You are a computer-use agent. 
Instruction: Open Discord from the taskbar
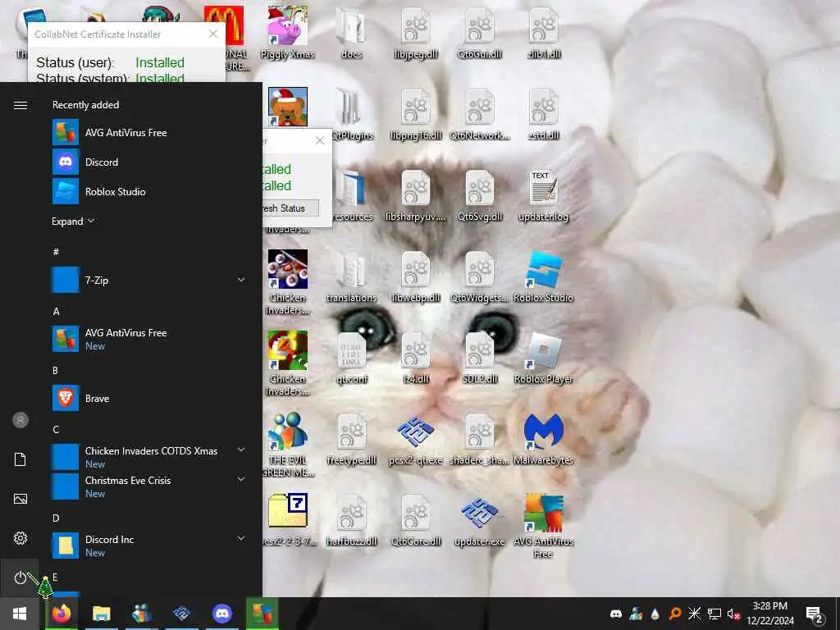(221, 614)
